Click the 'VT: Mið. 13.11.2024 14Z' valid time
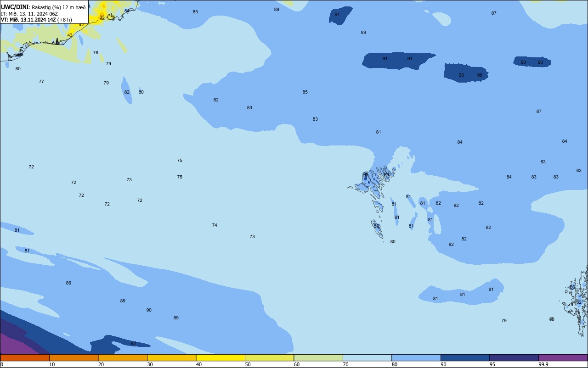The image size is (588, 368). [x=28, y=19]
